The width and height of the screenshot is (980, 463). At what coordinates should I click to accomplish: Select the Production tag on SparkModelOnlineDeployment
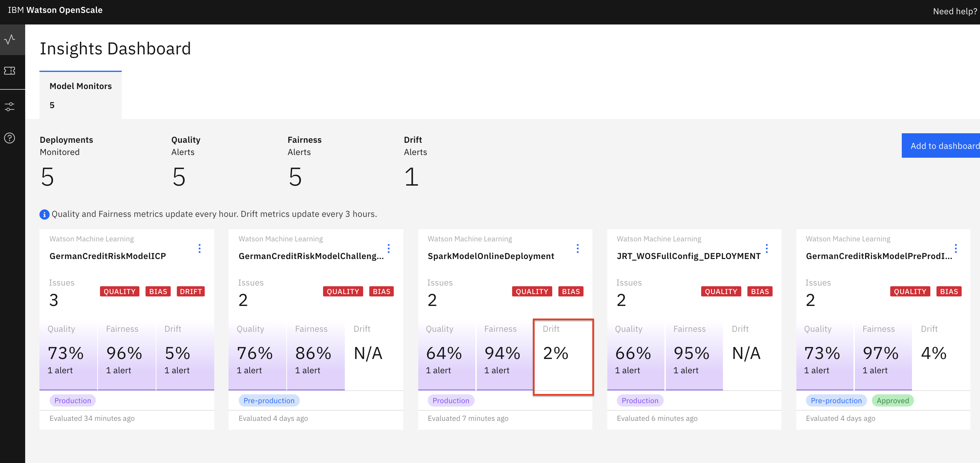[x=451, y=400]
